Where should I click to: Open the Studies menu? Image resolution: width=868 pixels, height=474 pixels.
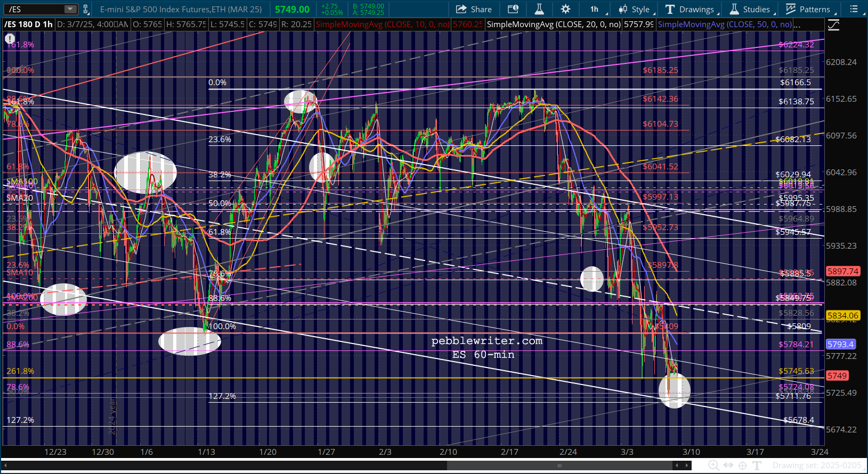(750, 9)
